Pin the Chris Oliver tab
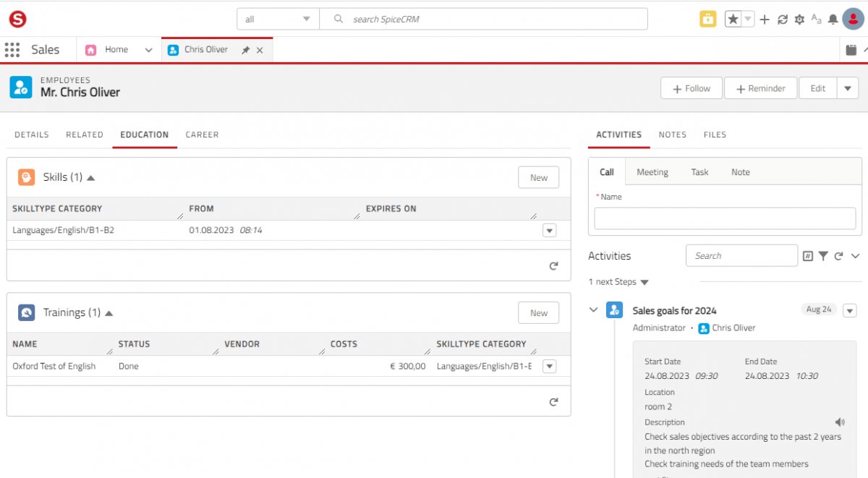 245,51
